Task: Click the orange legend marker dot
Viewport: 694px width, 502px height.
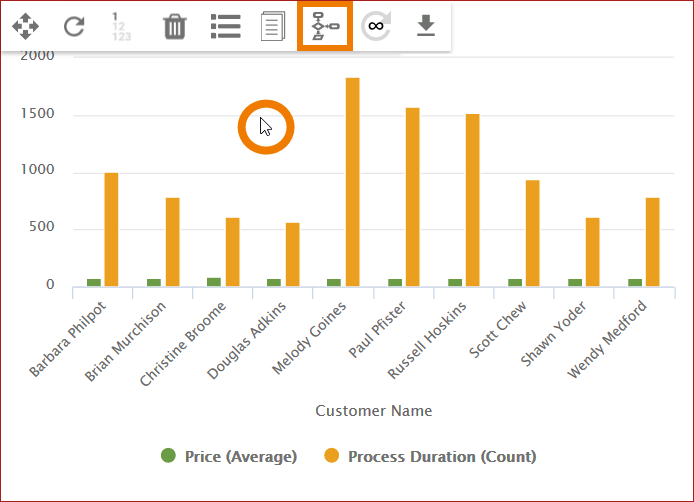Action: coord(332,456)
